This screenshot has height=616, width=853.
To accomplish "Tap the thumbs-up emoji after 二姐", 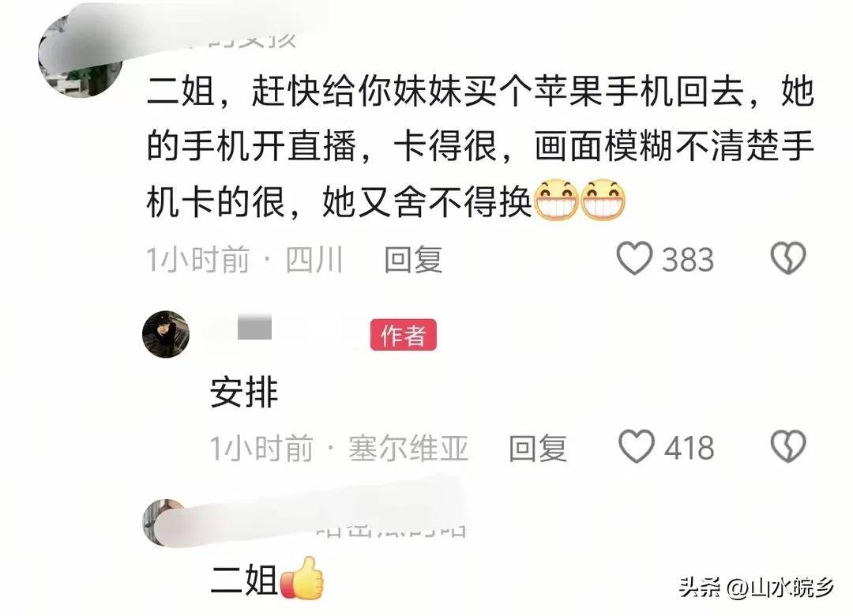I will tap(302, 578).
